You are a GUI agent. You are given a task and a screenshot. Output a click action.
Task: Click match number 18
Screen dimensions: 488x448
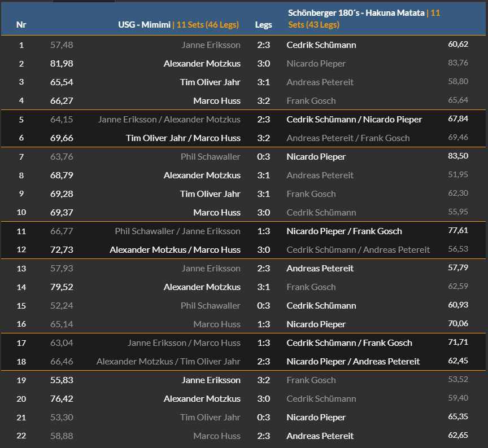21,362
